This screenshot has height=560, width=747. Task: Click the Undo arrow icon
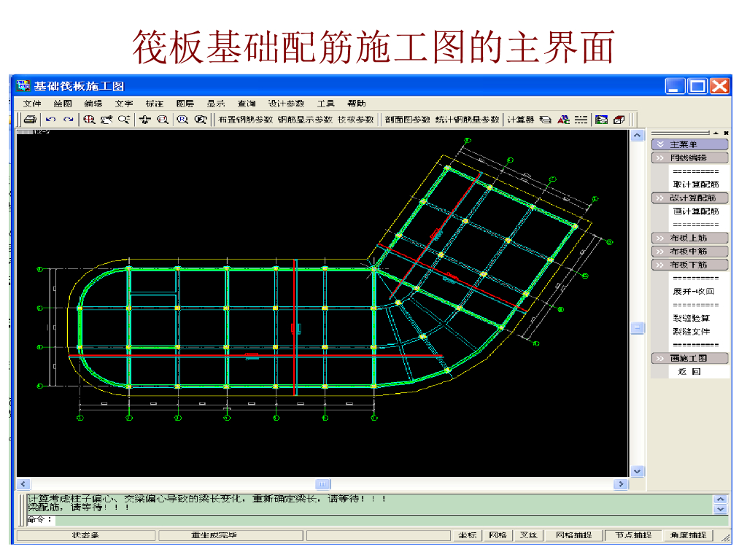point(50,120)
